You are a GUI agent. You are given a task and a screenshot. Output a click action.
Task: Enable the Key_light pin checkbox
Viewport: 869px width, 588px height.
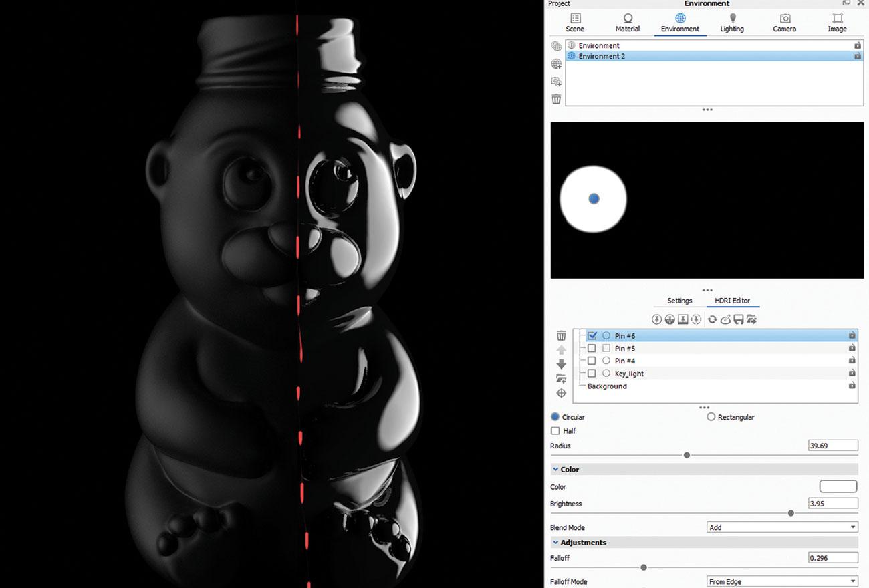coord(592,373)
